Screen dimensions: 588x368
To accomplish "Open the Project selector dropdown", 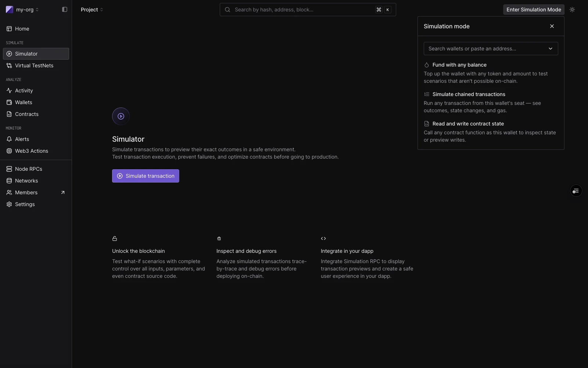I will pos(92,10).
